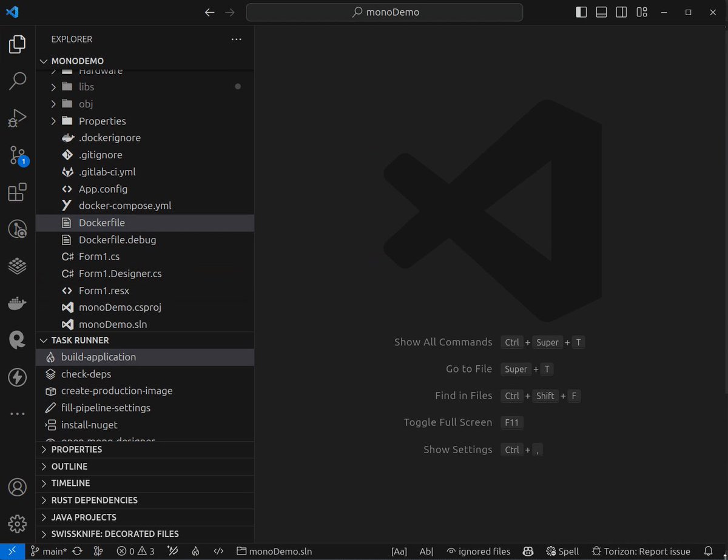Click monoDemo.sln in status bar
Viewport: 728px width, 560px height.
[x=274, y=552]
